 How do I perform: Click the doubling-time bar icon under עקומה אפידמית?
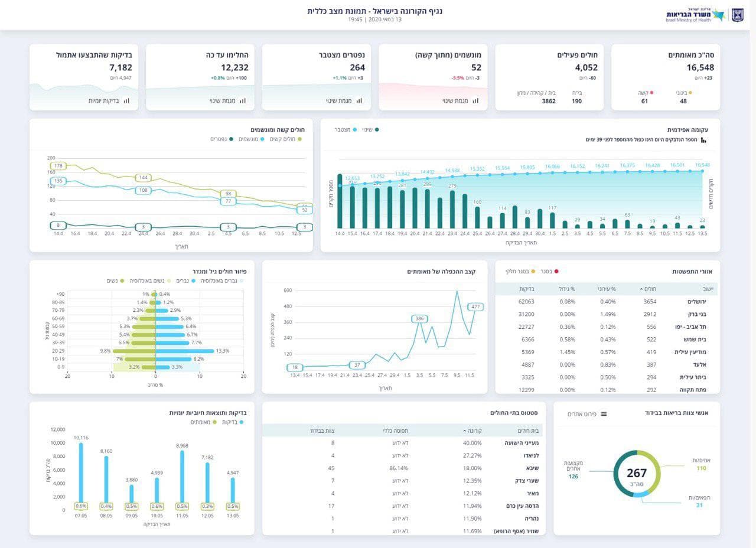703,140
